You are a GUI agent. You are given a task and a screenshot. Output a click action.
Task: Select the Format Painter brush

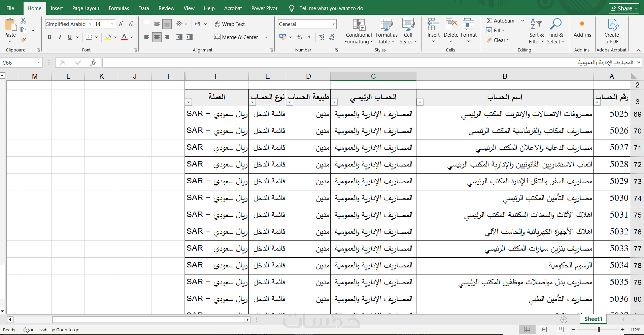pos(23,40)
